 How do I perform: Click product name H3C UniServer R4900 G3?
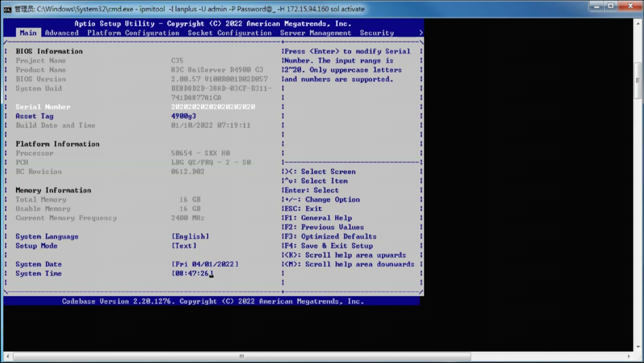click(217, 70)
